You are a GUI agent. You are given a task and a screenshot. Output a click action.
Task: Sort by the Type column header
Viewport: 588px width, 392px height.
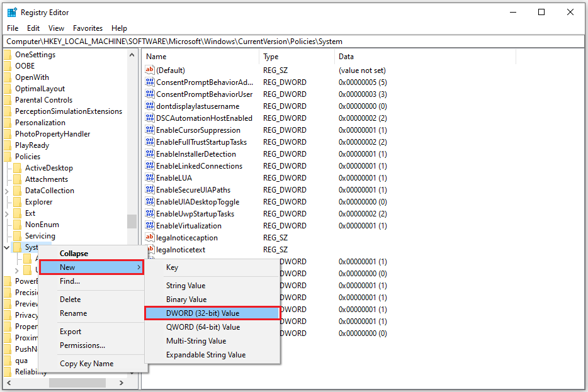click(x=297, y=57)
